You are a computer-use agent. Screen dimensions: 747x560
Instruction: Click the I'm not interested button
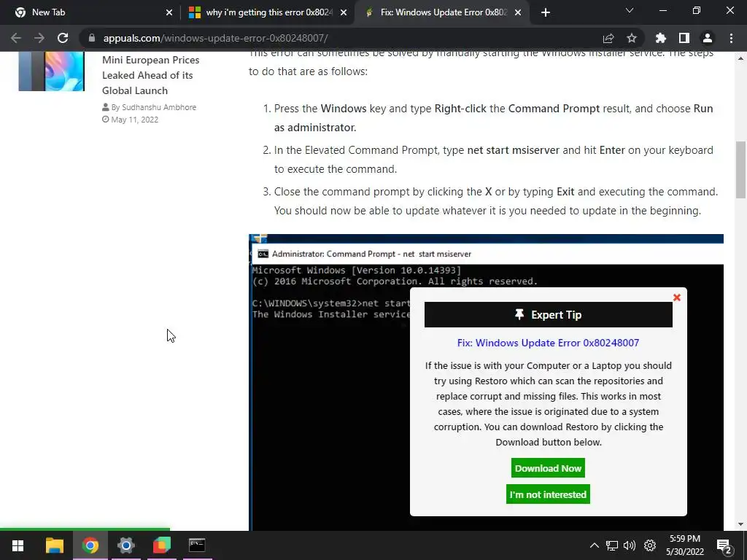coord(548,494)
